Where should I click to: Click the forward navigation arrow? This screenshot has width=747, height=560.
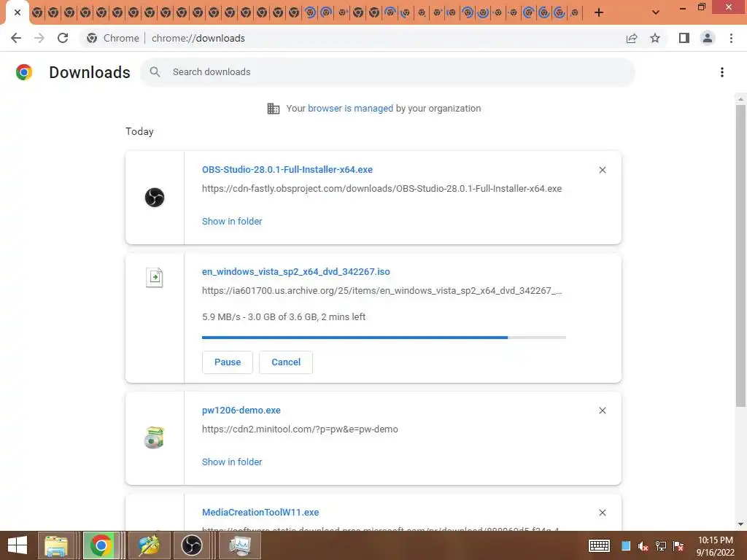[39, 38]
